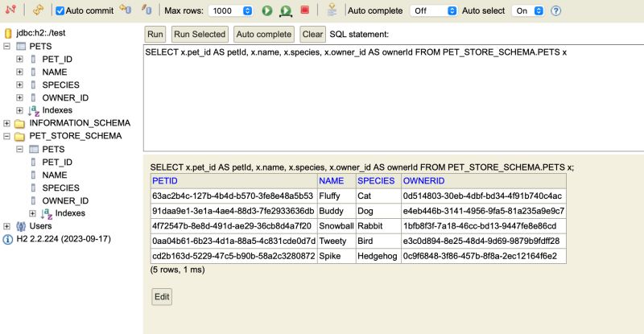Open the Command history icon
This screenshot has width=644, height=334.
coord(332,10)
